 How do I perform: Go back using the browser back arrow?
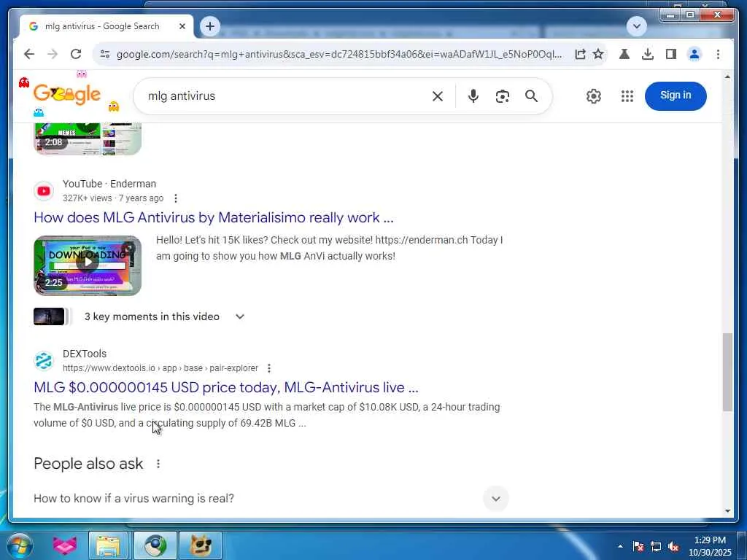[29, 54]
